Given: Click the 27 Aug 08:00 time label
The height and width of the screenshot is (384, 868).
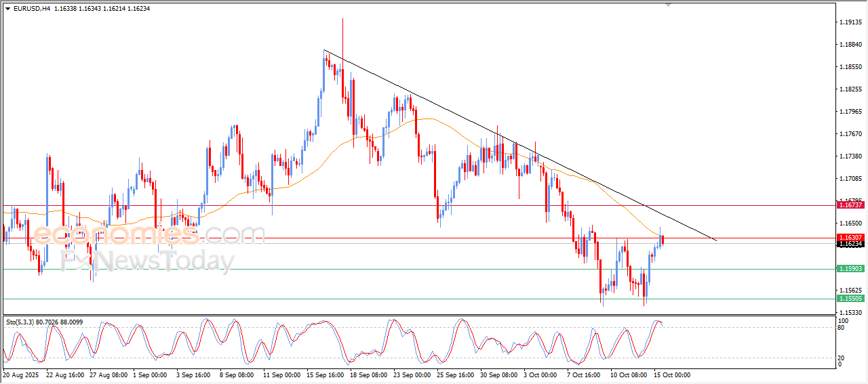Looking at the screenshot, I should (108, 375).
